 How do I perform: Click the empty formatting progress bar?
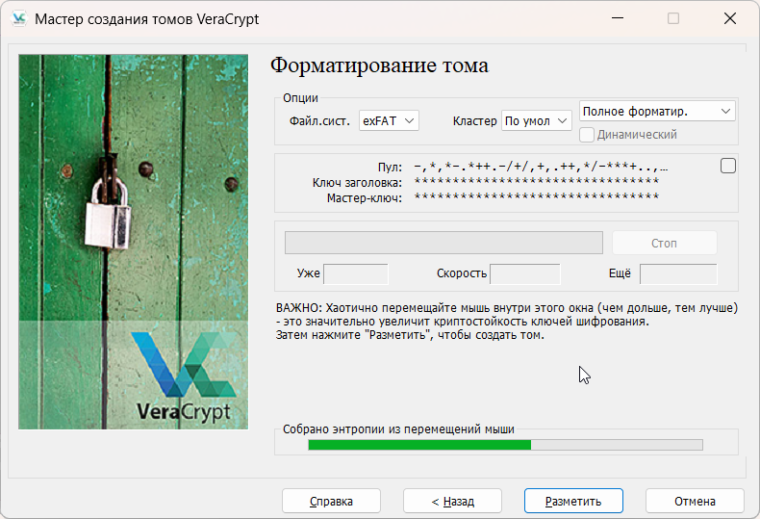pos(443,243)
